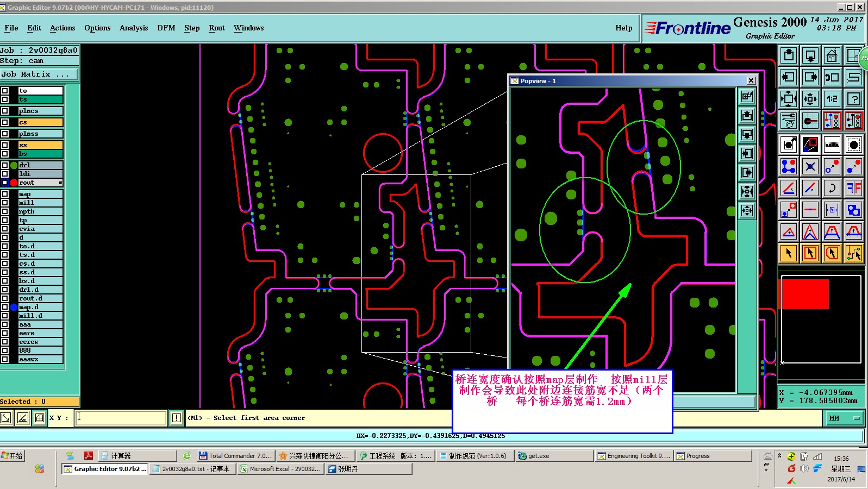This screenshot has width=868, height=489.
Task: Open the Help menu
Action: 624,28
